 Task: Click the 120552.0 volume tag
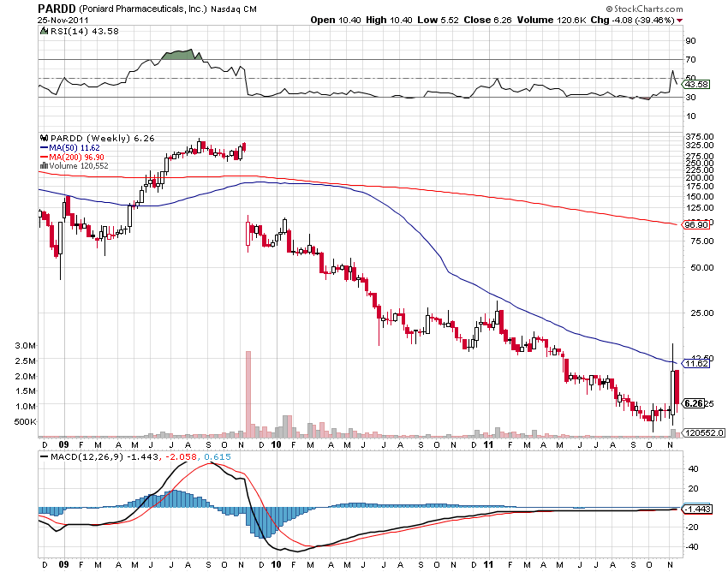point(705,432)
